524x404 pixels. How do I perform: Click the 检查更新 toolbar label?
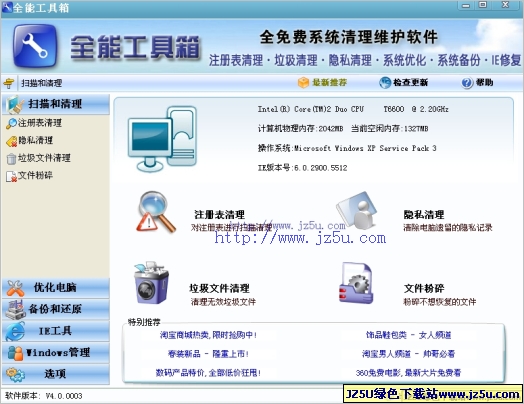point(411,83)
